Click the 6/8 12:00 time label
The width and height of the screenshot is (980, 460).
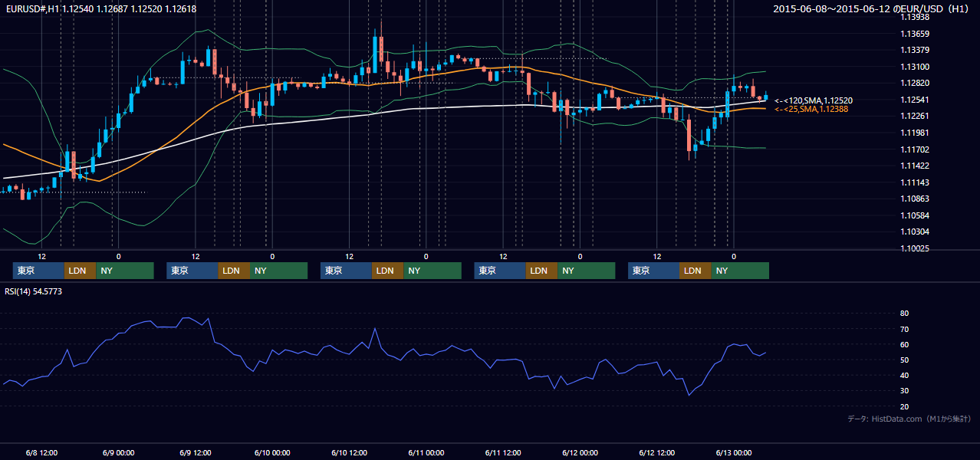pos(42,452)
